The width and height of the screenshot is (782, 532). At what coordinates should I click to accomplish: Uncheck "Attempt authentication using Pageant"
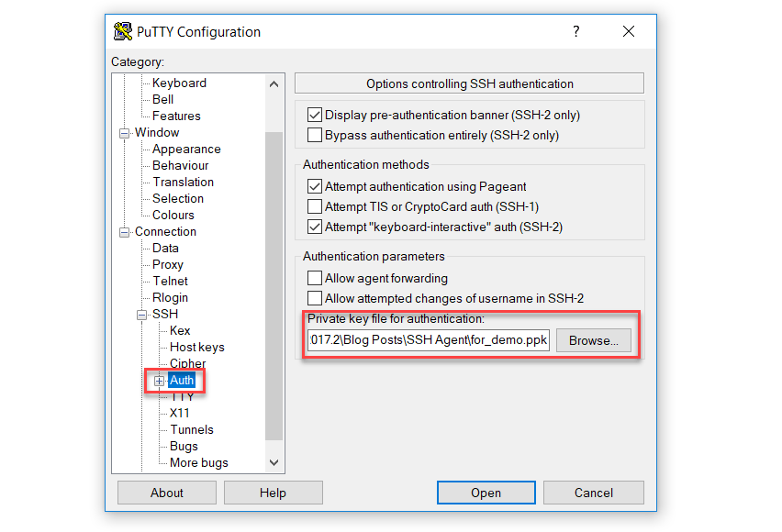[x=315, y=186]
